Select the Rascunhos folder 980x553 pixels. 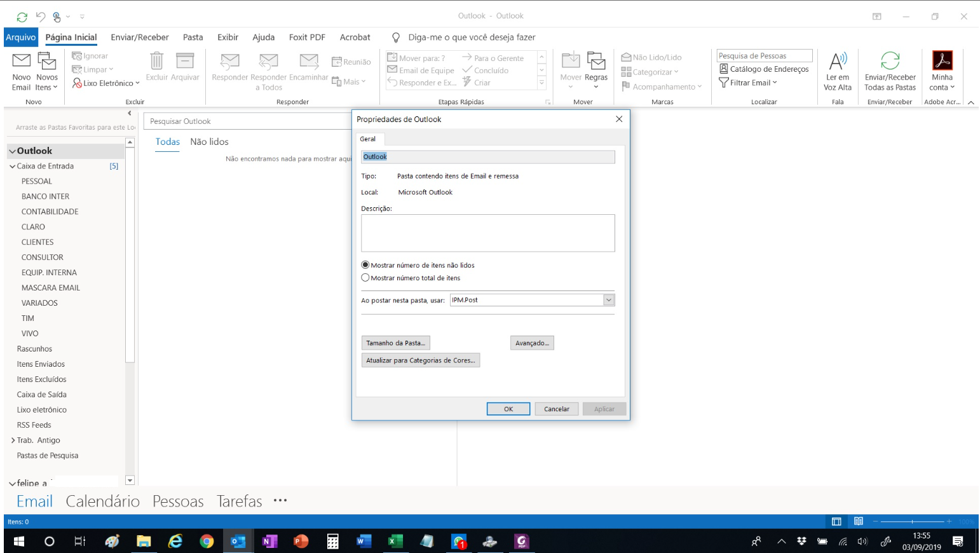click(x=34, y=349)
